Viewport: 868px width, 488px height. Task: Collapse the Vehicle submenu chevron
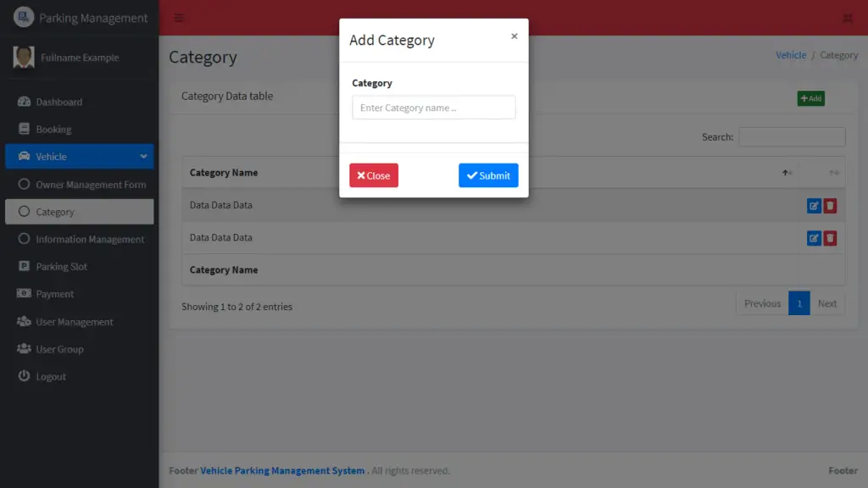(x=144, y=157)
